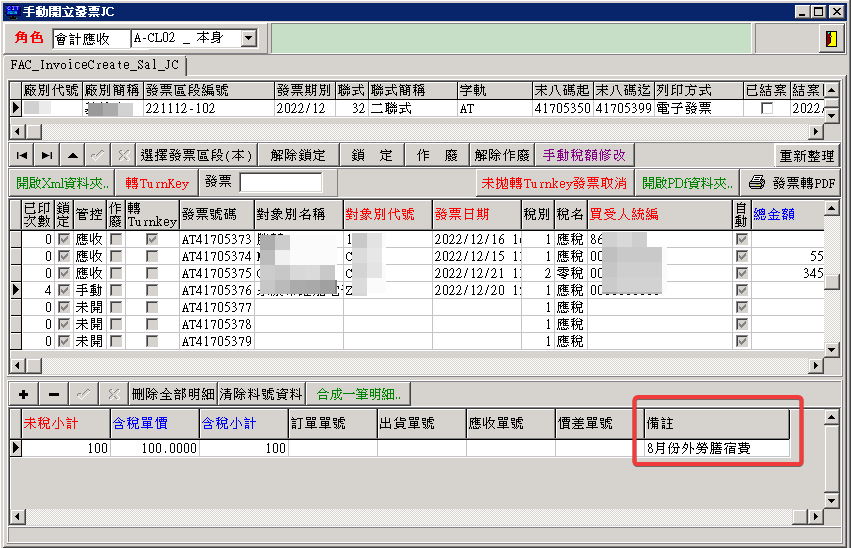Click the exit door icon at top right
The width and height of the screenshot is (851, 548).
[829, 39]
